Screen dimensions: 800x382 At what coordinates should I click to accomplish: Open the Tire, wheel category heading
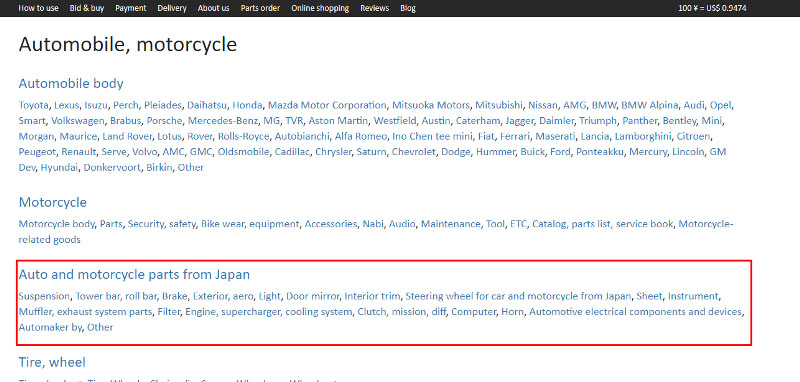[52, 363]
